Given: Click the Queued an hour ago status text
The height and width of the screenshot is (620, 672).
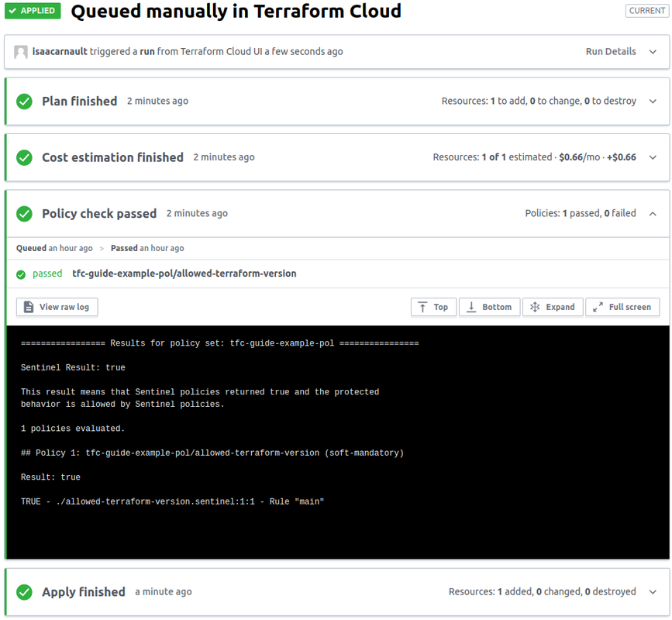Looking at the screenshot, I should pyautogui.click(x=54, y=248).
